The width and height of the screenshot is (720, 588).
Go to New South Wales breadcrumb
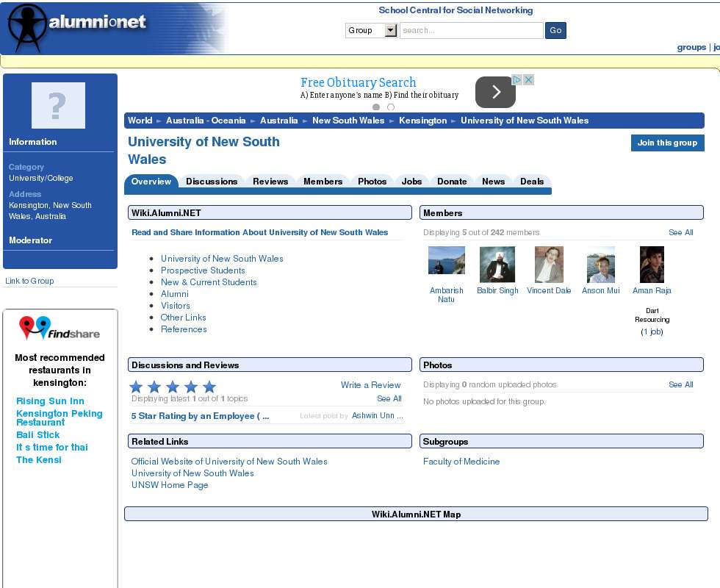(348, 121)
